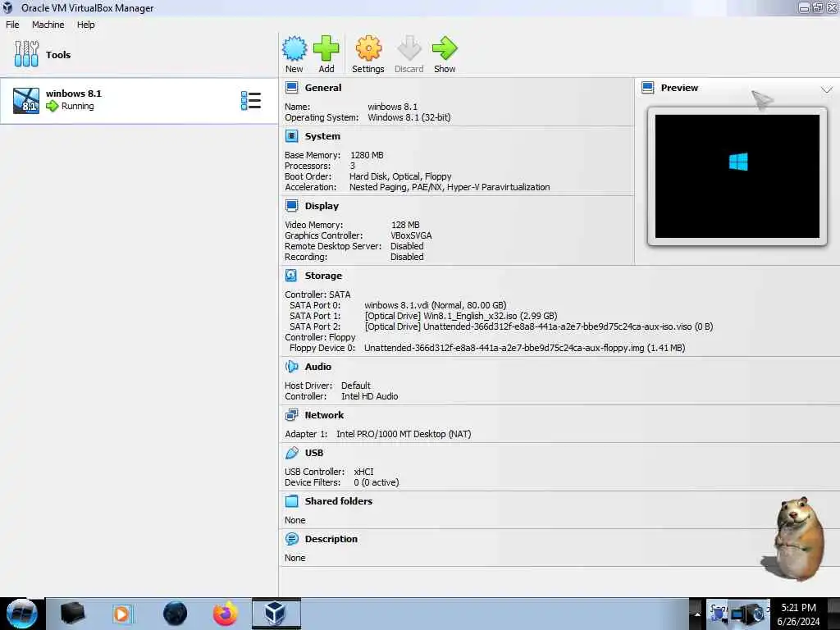This screenshot has height=630, width=840.
Task: Click the General section icon
Action: pyautogui.click(x=291, y=87)
